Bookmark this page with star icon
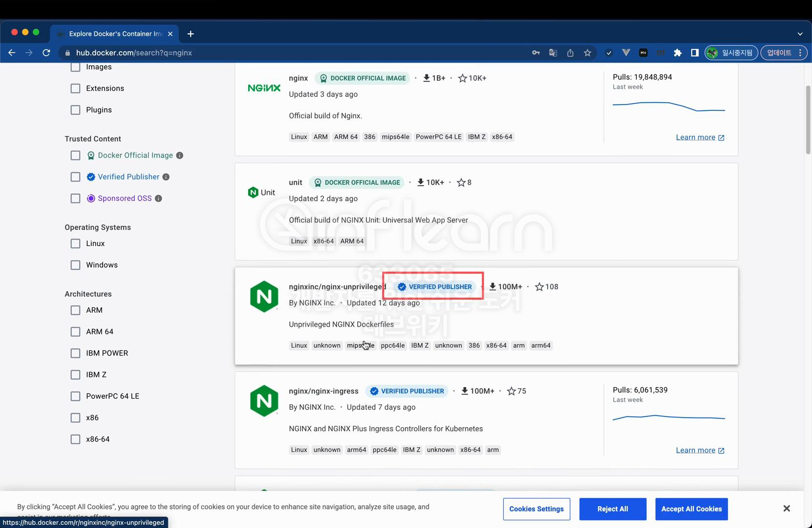812x528 pixels. click(587, 53)
